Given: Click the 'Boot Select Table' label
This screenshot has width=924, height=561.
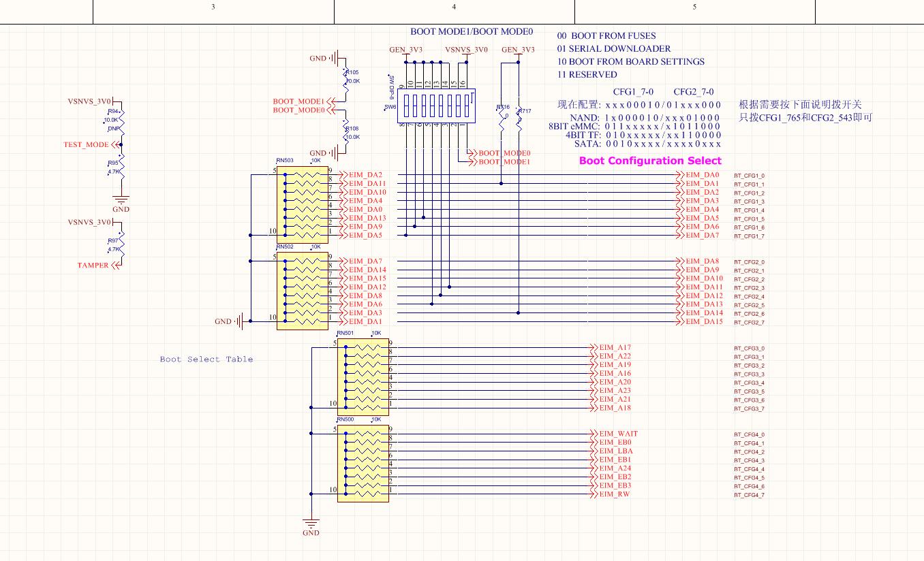Looking at the screenshot, I should point(206,359).
